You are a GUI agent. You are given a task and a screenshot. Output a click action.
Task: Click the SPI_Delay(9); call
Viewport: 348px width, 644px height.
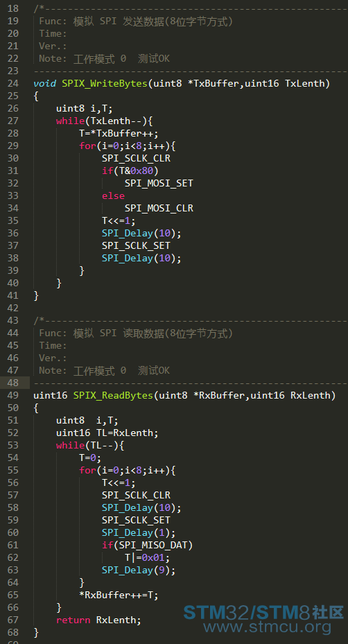(x=139, y=570)
